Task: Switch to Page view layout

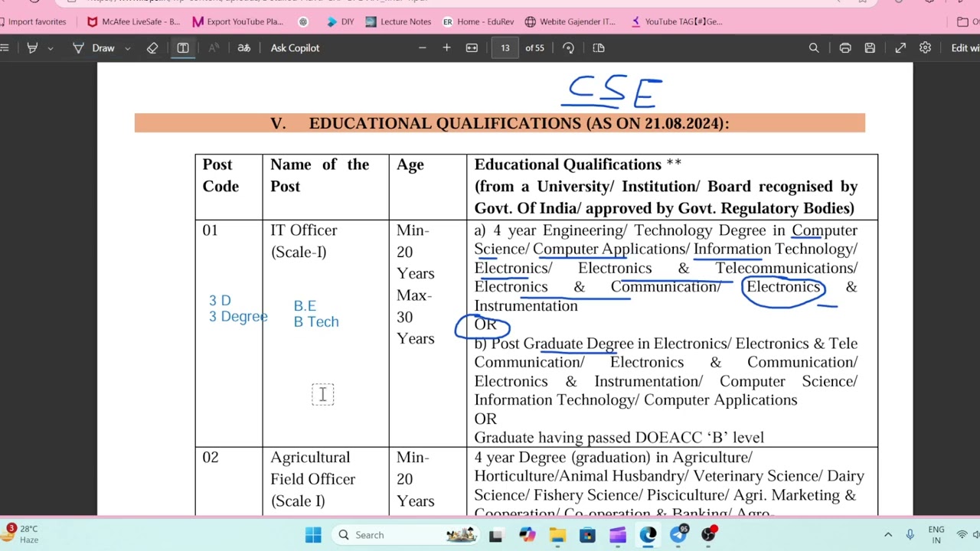Action: [x=599, y=47]
